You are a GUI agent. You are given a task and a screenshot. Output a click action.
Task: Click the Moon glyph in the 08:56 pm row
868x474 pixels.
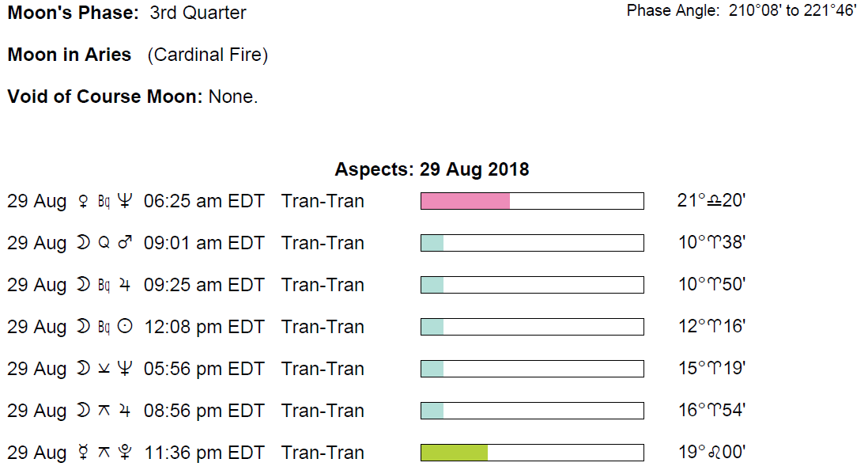pyautogui.click(x=82, y=411)
